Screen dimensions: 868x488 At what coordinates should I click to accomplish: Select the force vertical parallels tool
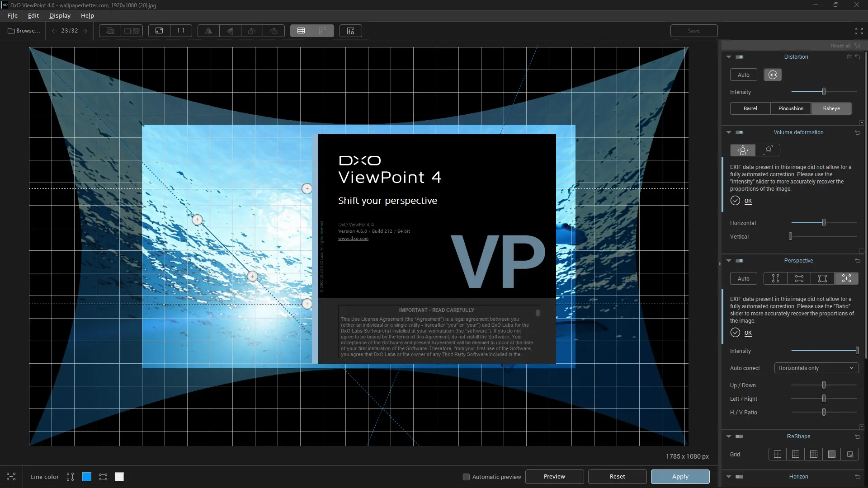pos(775,278)
